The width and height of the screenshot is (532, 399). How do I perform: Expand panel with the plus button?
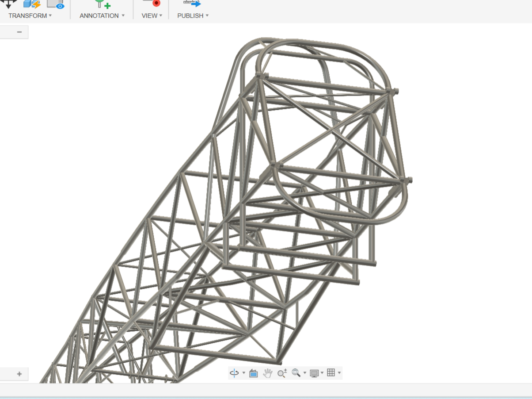point(19,374)
